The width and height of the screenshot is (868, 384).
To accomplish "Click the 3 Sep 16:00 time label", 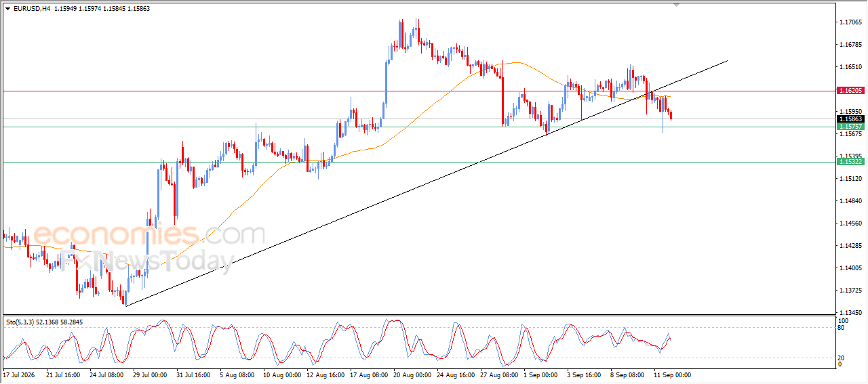I will click(584, 375).
